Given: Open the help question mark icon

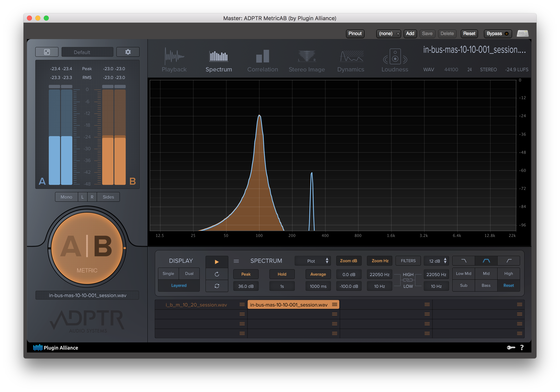Looking at the screenshot, I should pos(522,348).
